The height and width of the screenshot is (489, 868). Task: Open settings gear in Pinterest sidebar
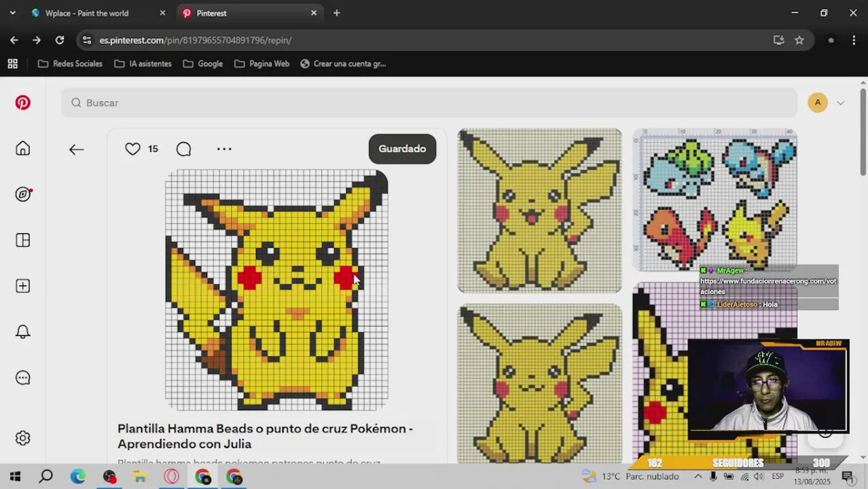23,438
